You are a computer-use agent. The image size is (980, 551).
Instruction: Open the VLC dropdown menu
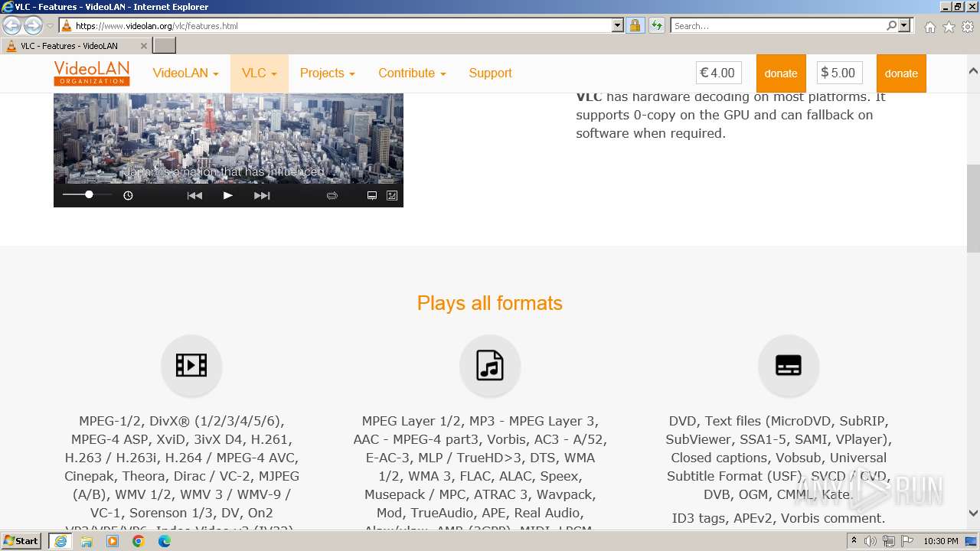click(259, 73)
